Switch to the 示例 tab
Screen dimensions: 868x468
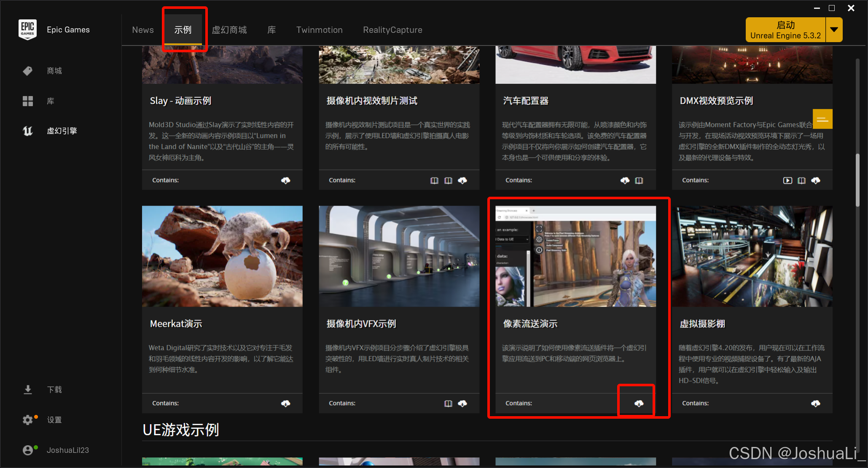click(183, 30)
